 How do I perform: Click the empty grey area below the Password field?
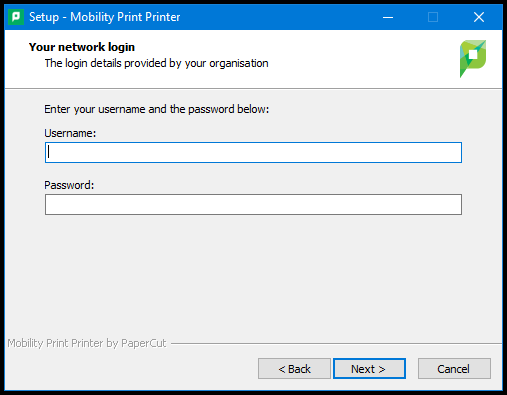pyautogui.click(x=253, y=273)
